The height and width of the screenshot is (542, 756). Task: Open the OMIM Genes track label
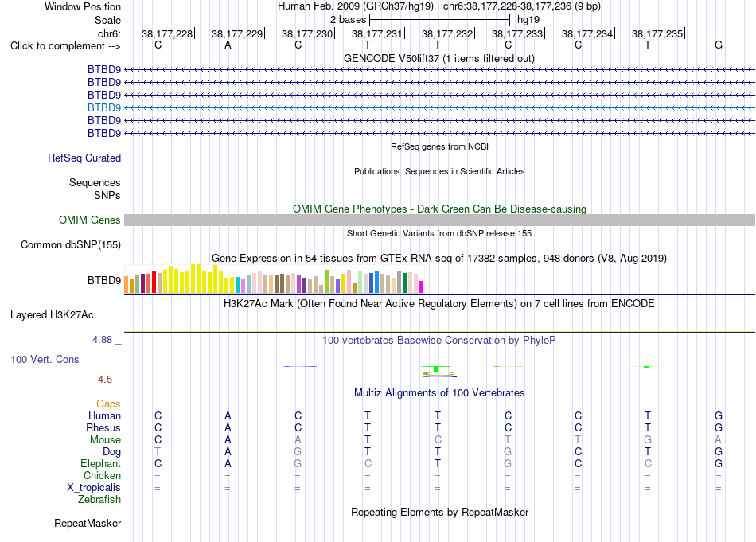pyautogui.click(x=90, y=220)
